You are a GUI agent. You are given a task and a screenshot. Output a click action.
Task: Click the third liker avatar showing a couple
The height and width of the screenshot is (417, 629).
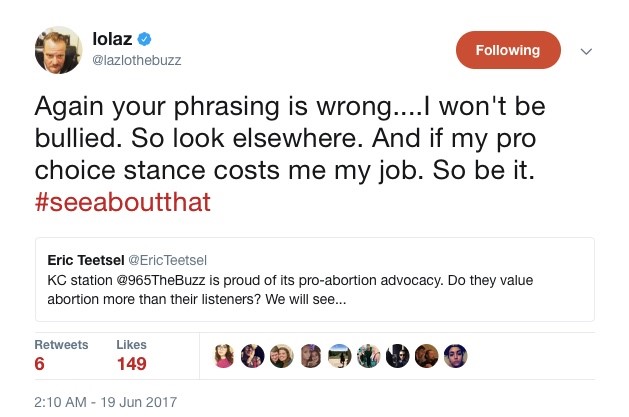coord(282,357)
